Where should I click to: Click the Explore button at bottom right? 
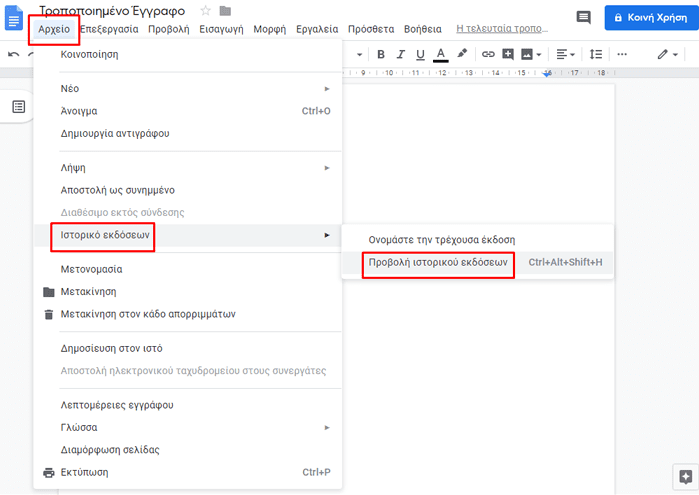686,476
